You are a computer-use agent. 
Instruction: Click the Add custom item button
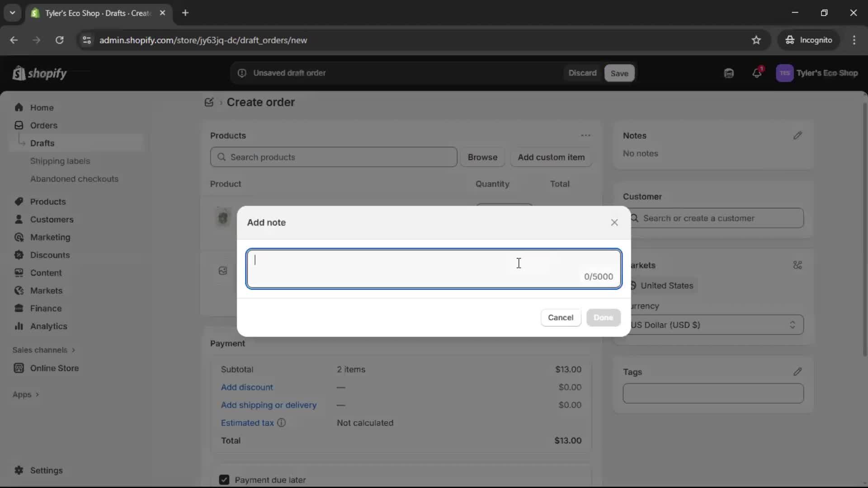[552, 157]
